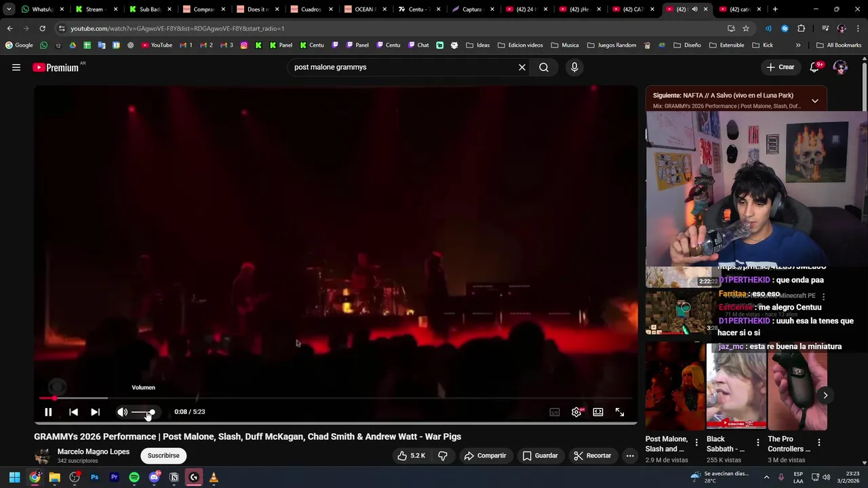Open the Black Sabbath video thumbnail
This screenshot has height=488, width=868.
coord(736,387)
